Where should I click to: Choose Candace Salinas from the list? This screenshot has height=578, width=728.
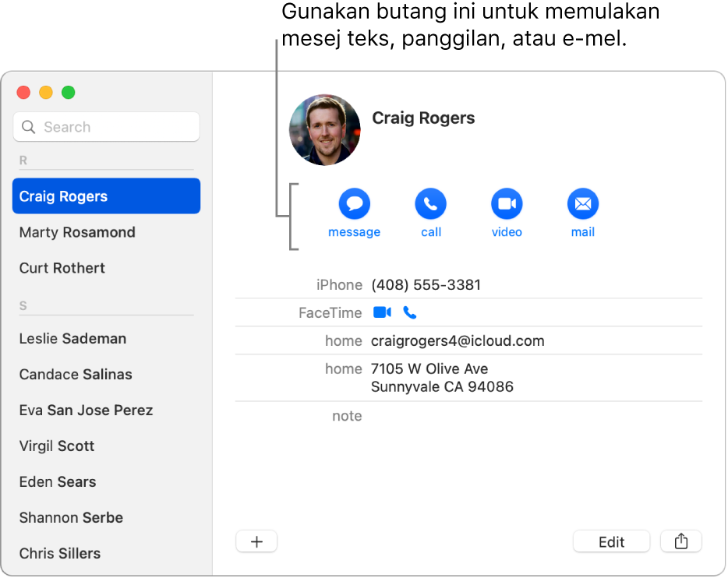(x=106, y=374)
